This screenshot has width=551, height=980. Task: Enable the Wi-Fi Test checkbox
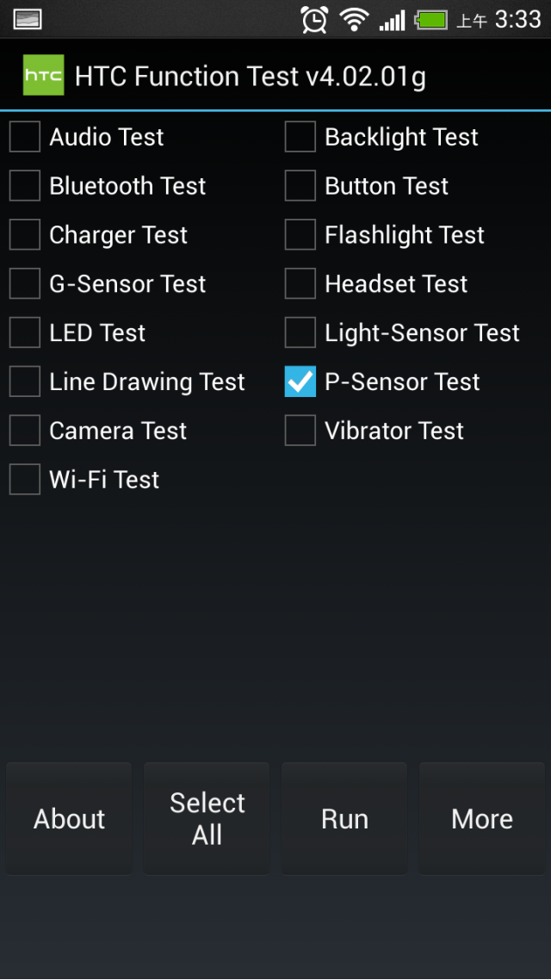(25, 480)
